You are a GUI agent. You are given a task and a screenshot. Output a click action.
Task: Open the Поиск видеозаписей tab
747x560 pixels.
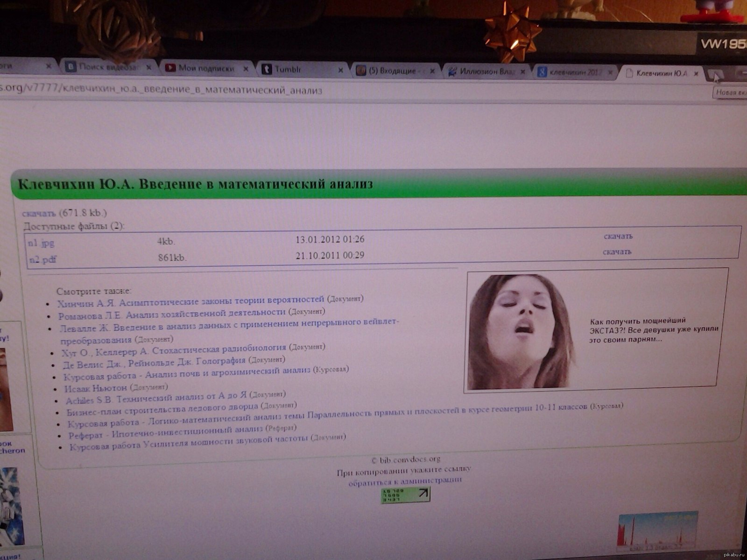pos(108,67)
